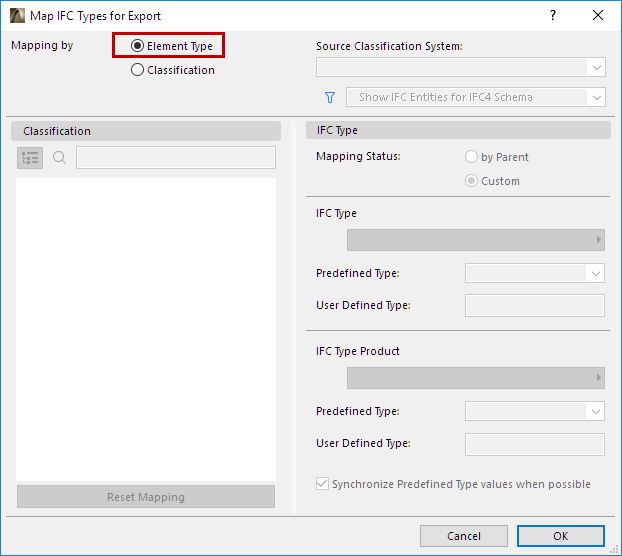Image resolution: width=622 pixels, height=556 pixels.
Task: Choose the Custom mapping status
Action: pyautogui.click(x=471, y=181)
